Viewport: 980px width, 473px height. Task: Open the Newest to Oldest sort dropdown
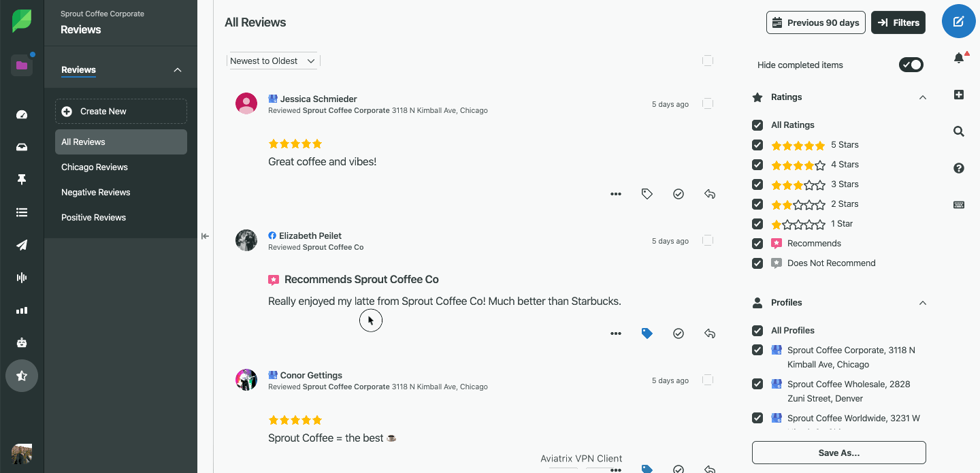click(x=272, y=61)
